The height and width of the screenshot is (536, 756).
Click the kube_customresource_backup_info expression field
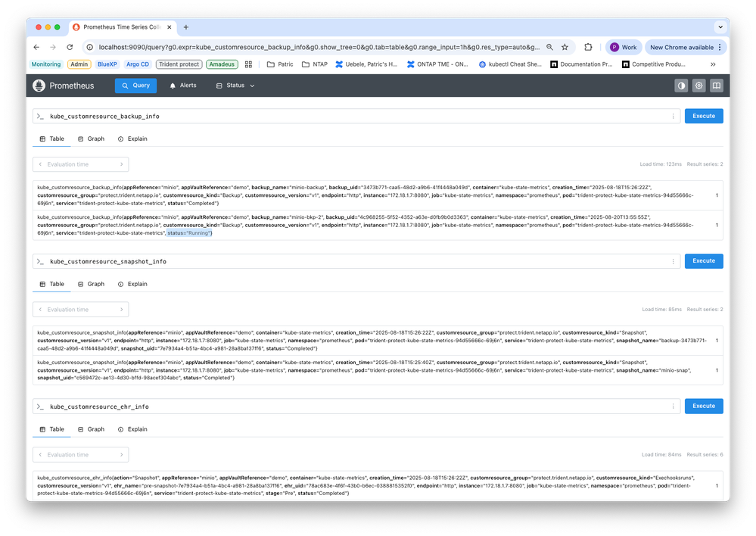click(356, 117)
